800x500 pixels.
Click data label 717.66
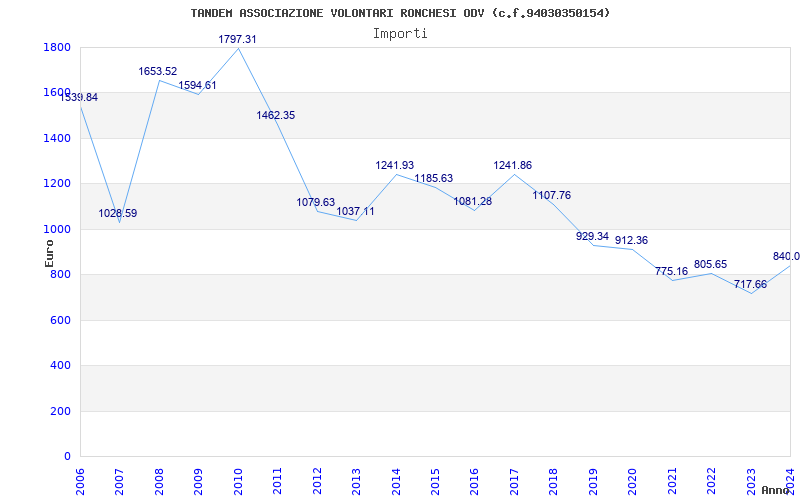click(x=751, y=284)
